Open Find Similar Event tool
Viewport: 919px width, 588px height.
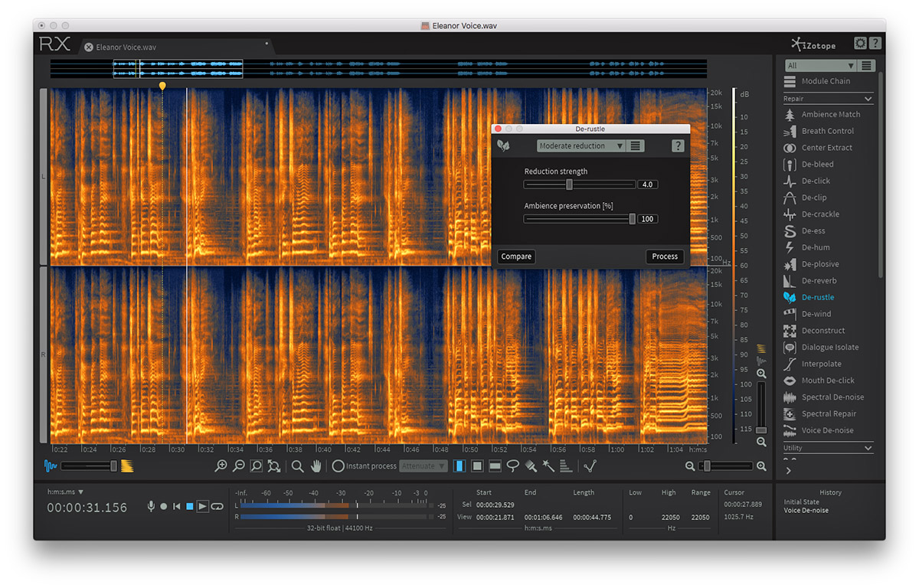point(590,465)
